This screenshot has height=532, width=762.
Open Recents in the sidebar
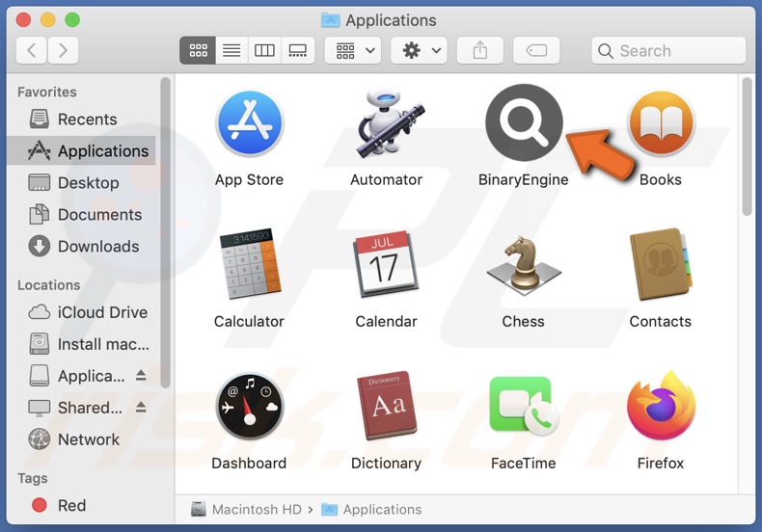[x=81, y=120]
